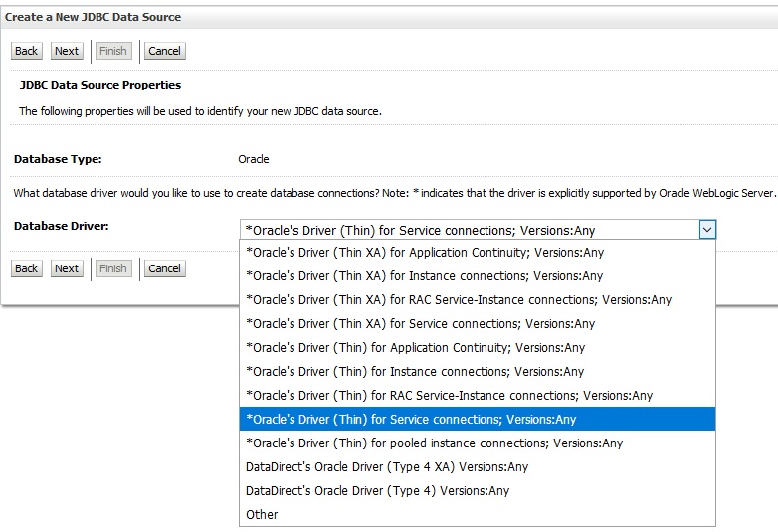Screen dimensions: 778x532
Task: Pick Thin XA for Service connections
Action: pos(420,324)
